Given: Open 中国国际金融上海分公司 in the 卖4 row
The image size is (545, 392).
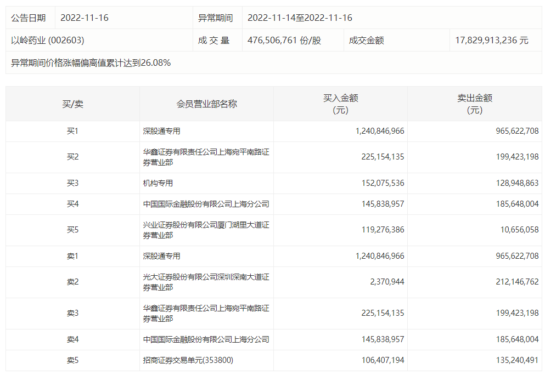Looking at the screenshot, I should point(206,339).
